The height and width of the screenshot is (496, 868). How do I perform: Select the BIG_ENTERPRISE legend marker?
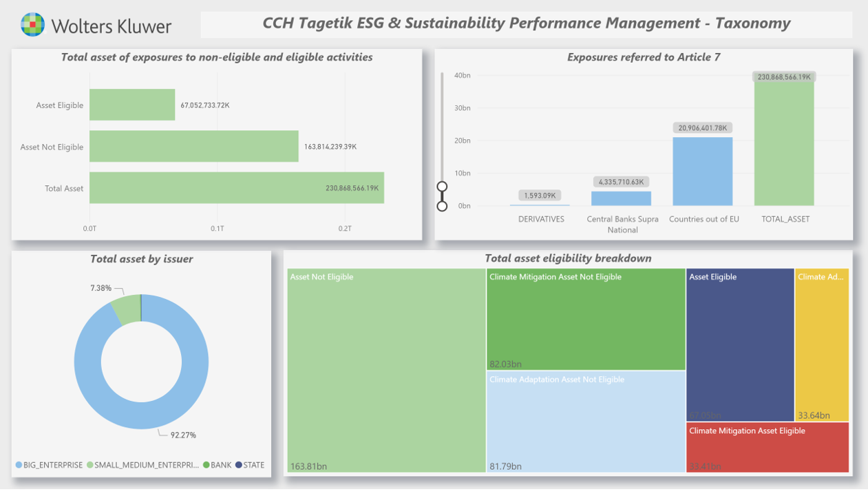pyautogui.click(x=19, y=465)
